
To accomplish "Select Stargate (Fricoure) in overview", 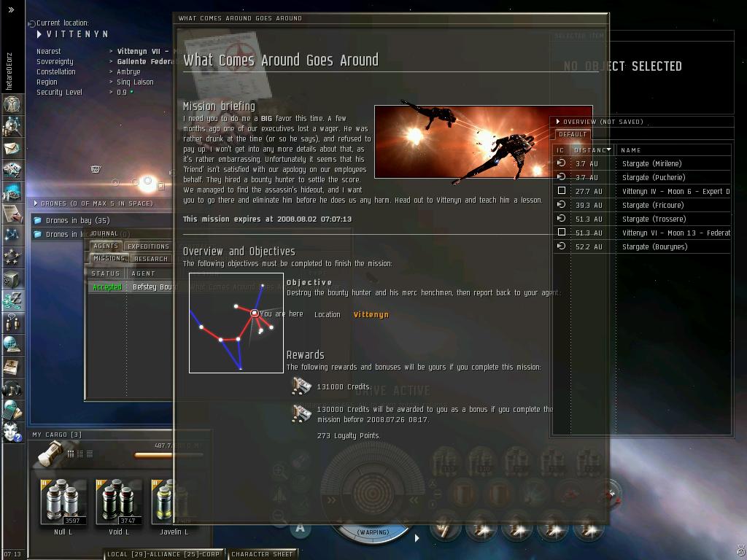I will click(x=642, y=205).
